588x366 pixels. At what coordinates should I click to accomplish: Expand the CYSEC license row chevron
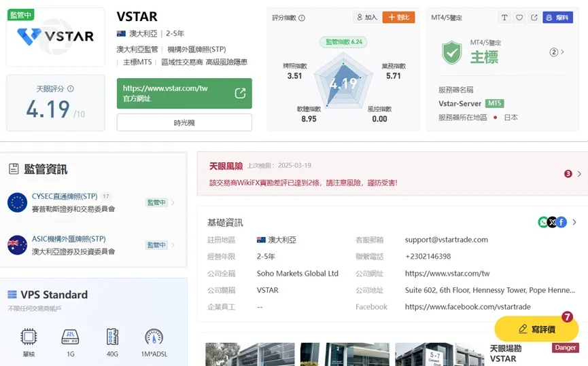173,202
